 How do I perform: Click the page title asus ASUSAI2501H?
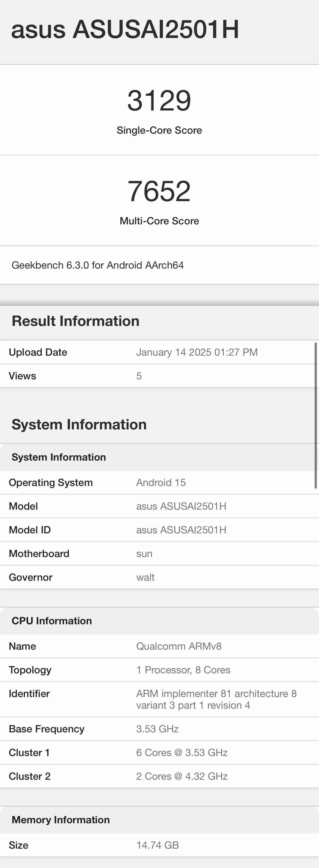[x=125, y=29]
